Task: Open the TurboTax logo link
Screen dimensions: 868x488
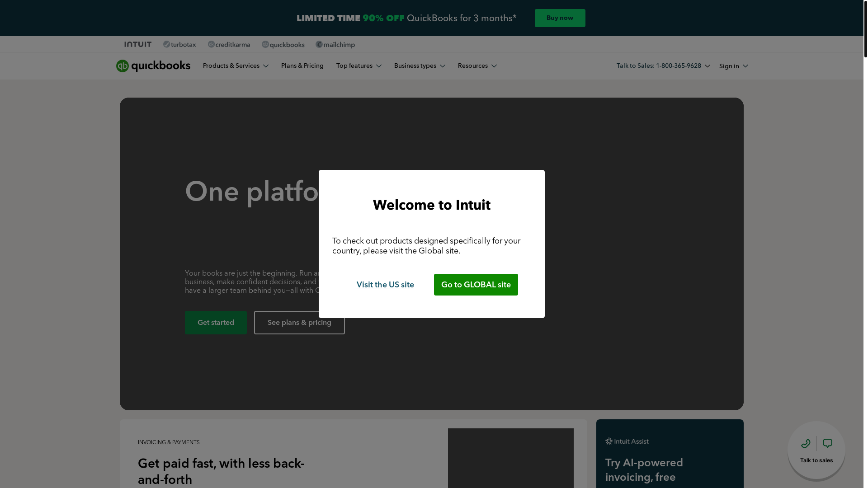Action: (179, 44)
